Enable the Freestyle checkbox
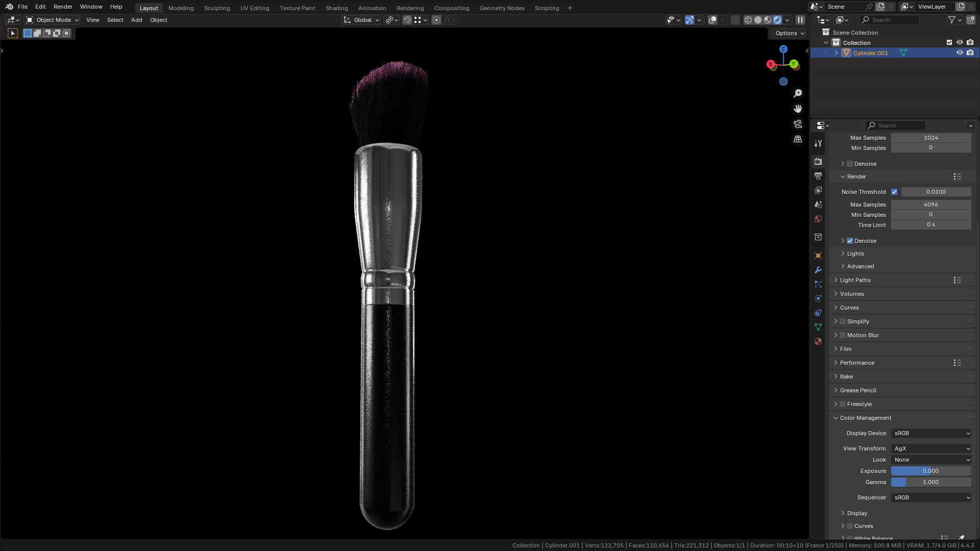This screenshot has height=551, width=980. (x=843, y=404)
